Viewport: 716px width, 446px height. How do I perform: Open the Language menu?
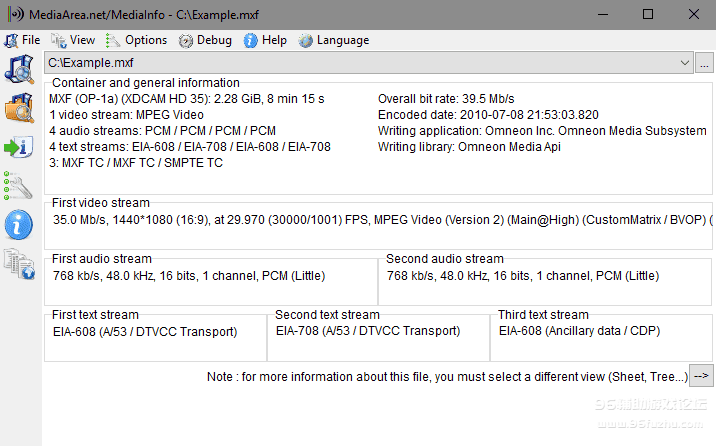[334, 40]
